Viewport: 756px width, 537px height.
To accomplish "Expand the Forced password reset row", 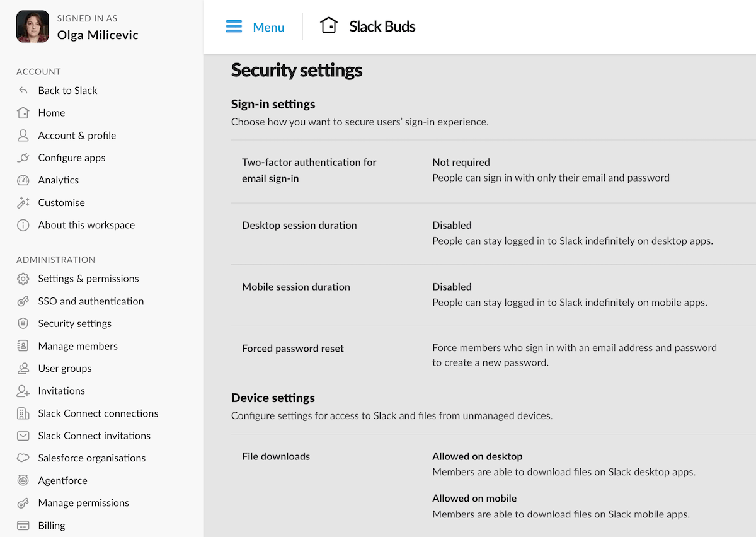I will tap(493, 355).
